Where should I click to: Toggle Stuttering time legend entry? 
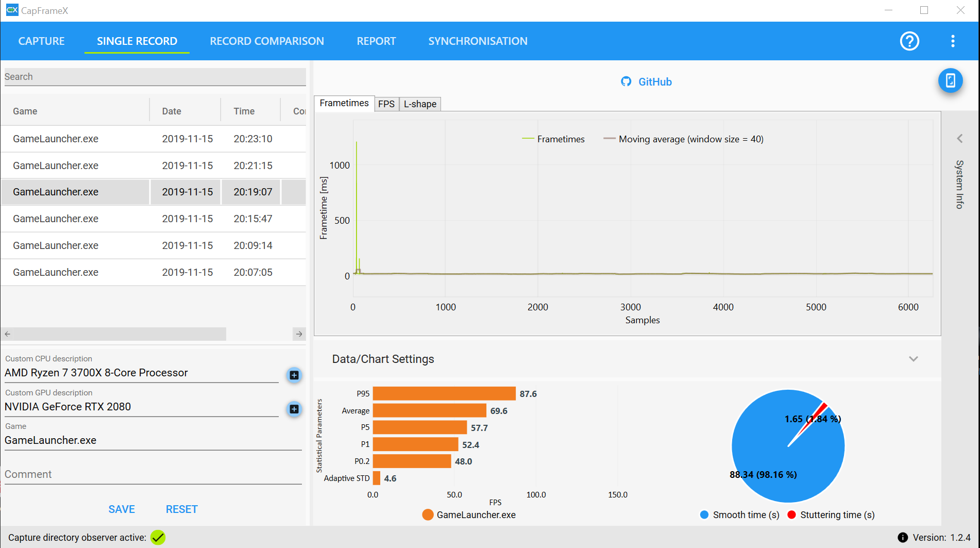click(831, 515)
